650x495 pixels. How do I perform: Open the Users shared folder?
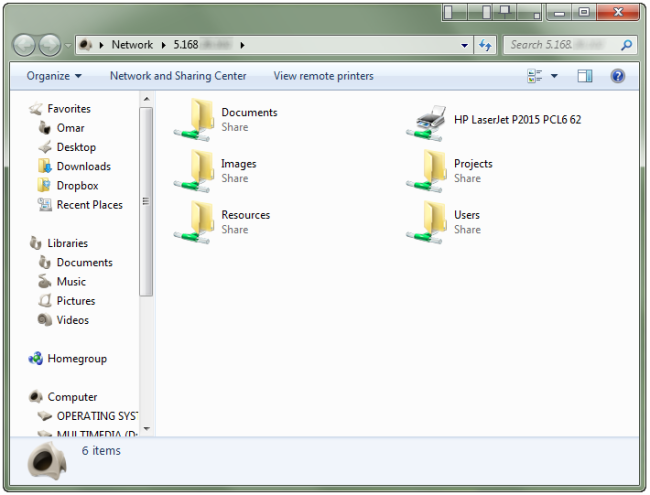click(x=444, y=222)
